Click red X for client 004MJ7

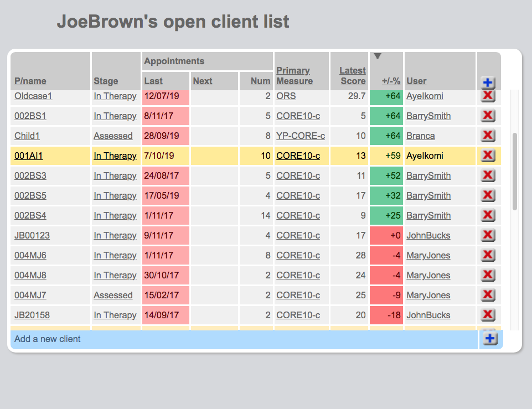pyautogui.click(x=488, y=295)
